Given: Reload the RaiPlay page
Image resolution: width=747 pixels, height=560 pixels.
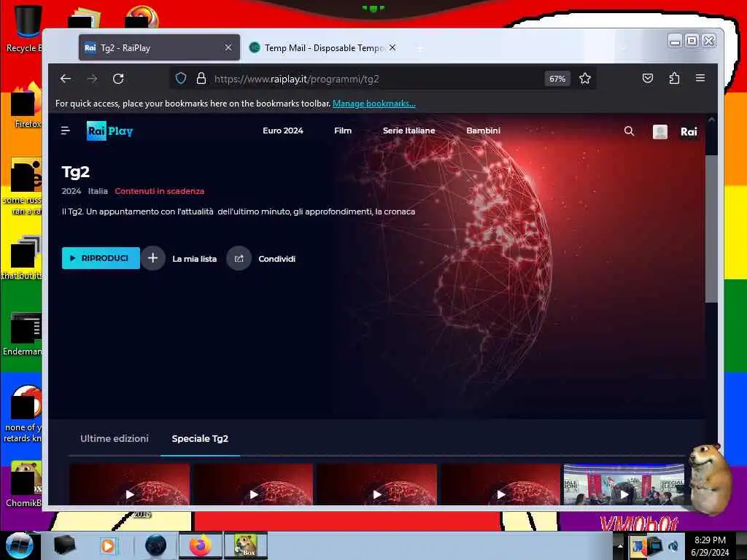Looking at the screenshot, I should pos(118,79).
